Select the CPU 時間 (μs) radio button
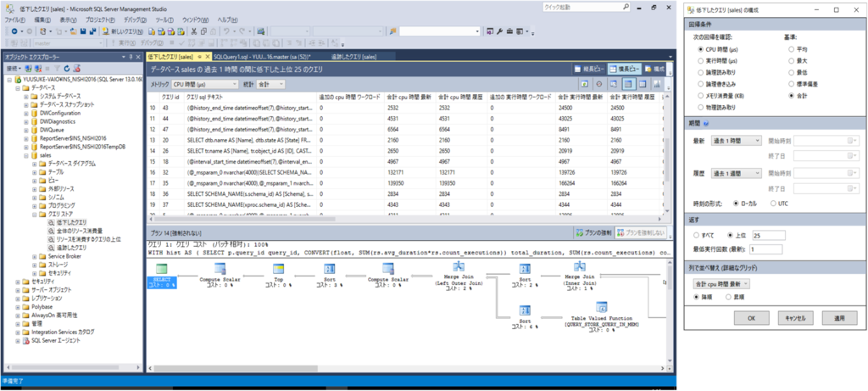 (701, 49)
